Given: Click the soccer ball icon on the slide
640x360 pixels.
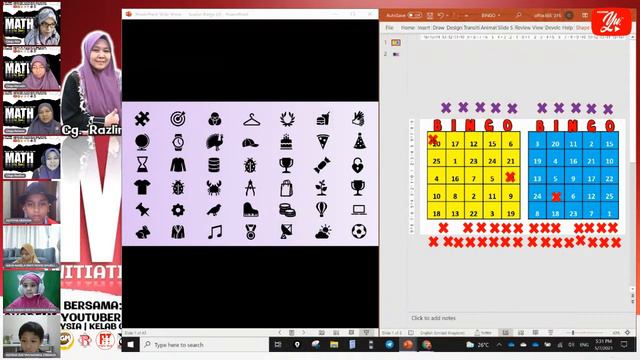Looking at the screenshot, I should tap(359, 231).
